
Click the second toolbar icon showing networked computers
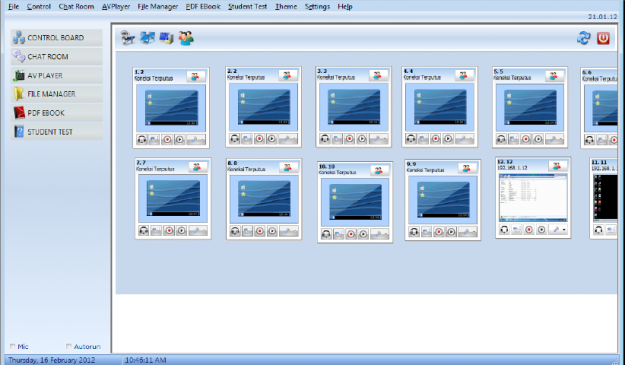coord(147,38)
